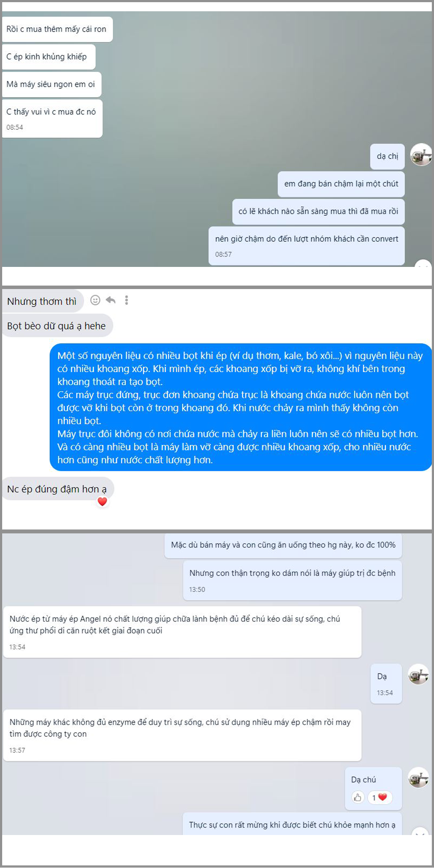Click scroll-down button in first chat panel

(x=423, y=263)
